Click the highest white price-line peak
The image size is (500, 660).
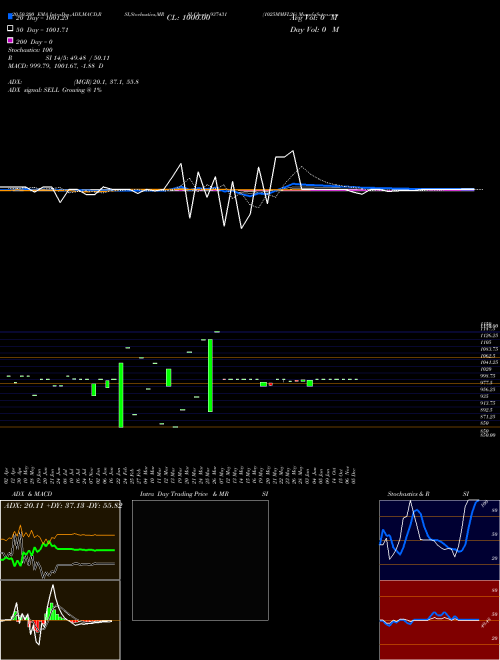point(293,151)
